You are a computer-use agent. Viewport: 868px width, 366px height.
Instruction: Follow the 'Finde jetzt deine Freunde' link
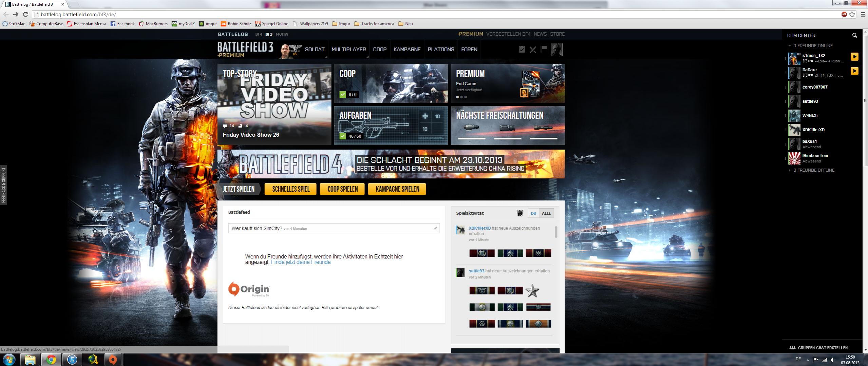301,262
